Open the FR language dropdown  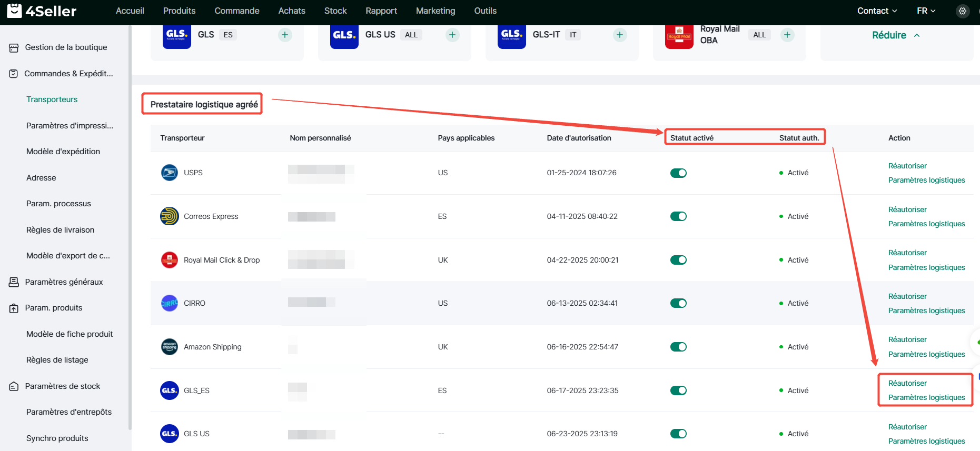tap(926, 11)
